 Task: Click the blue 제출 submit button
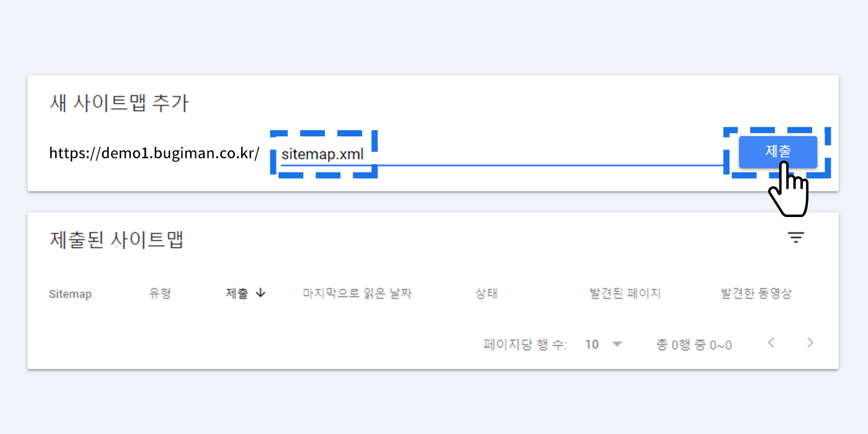pos(777,152)
